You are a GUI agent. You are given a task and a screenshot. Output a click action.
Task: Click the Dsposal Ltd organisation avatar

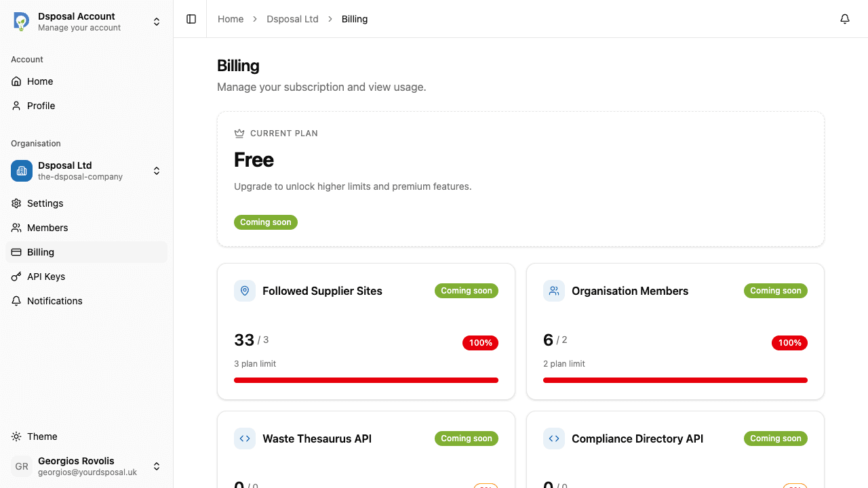point(21,171)
